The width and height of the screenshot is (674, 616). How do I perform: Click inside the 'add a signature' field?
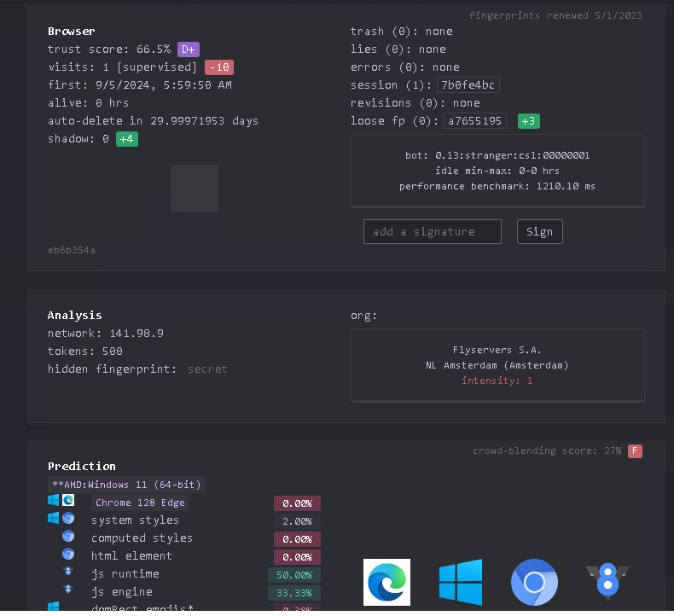432,231
